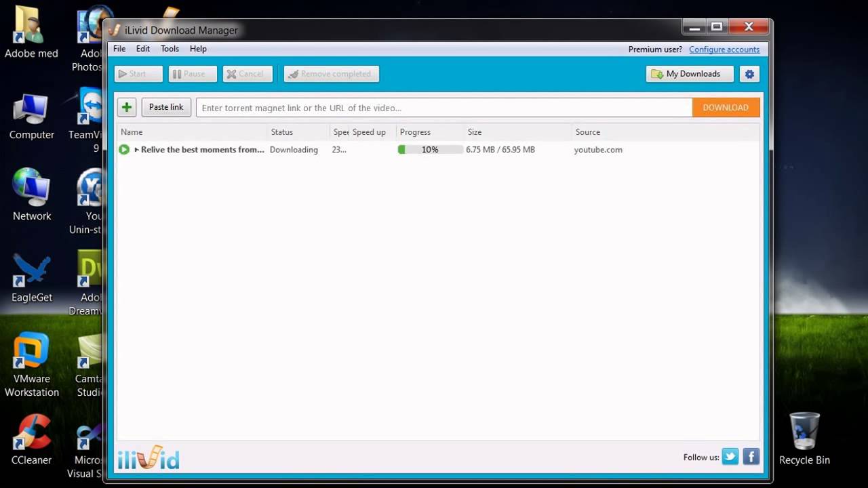Screen dimensions: 868x488
Task: Select the Network desktop icon
Action: click(31, 195)
